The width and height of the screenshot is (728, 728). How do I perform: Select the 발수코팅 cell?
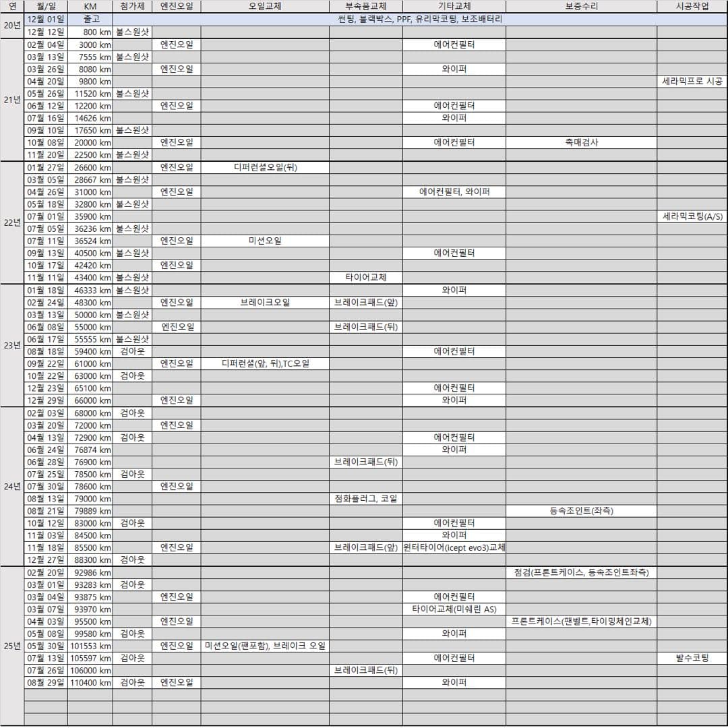(692, 658)
